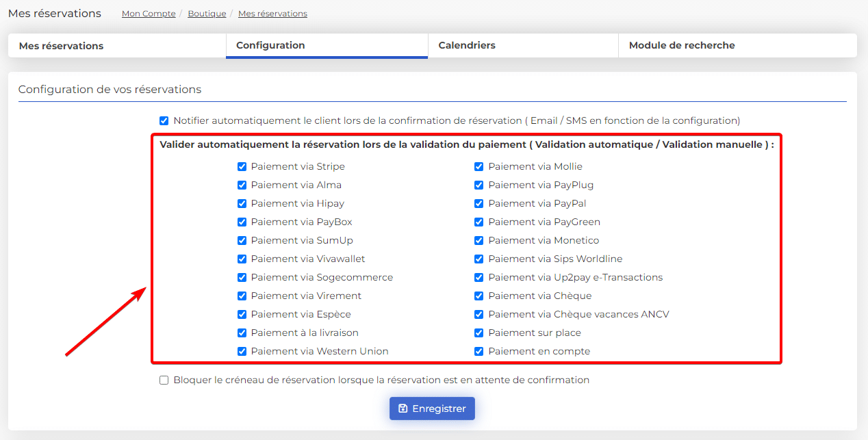This screenshot has height=440, width=868.
Task: Toggle Paiement via PayPal checkbox
Action: point(479,203)
